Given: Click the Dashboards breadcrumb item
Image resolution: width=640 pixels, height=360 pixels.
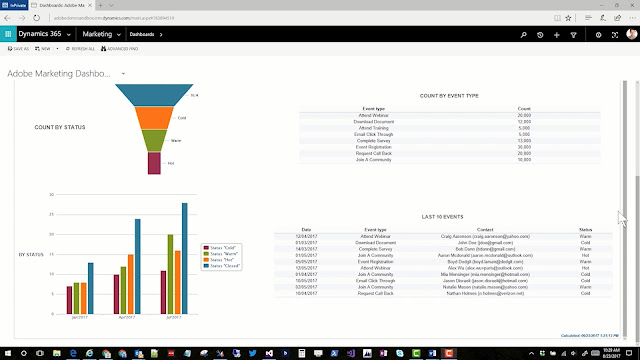Looking at the screenshot, I should 142,34.
